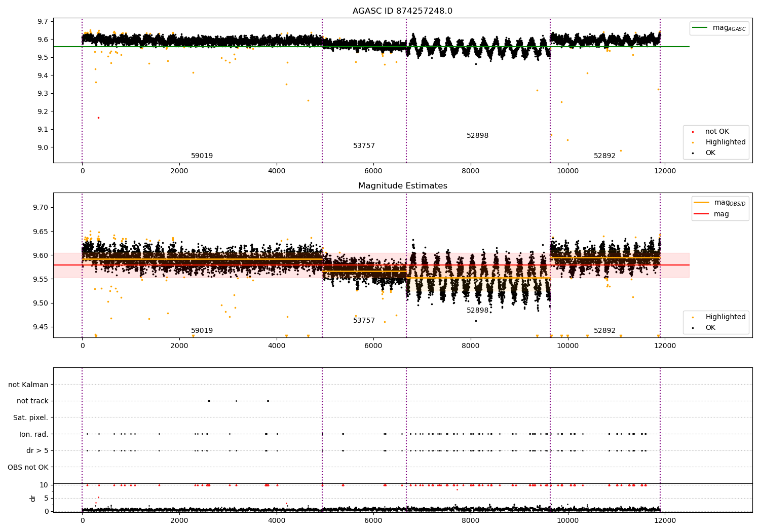
Task: Click observation label 59019 in the top plot
Action: [x=202, y=156]
